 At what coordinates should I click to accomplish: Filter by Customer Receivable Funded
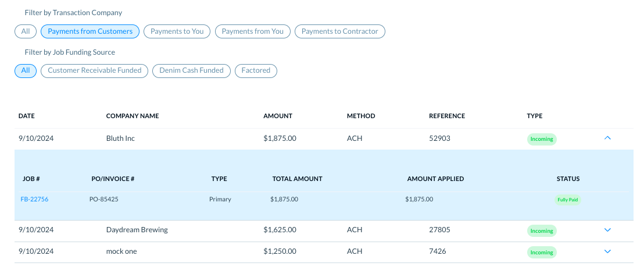point(95,70)
